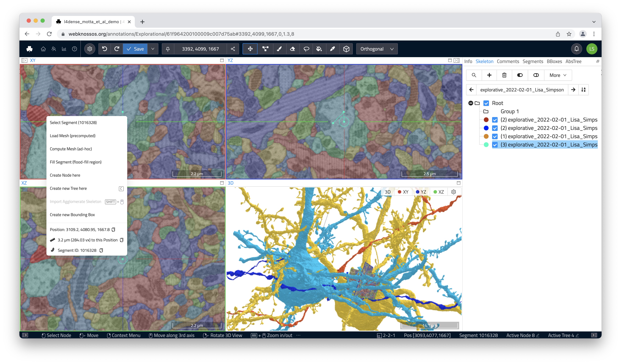Collapse left sidebar toggle by XY
621x364 pixels.
click(24, 60)
